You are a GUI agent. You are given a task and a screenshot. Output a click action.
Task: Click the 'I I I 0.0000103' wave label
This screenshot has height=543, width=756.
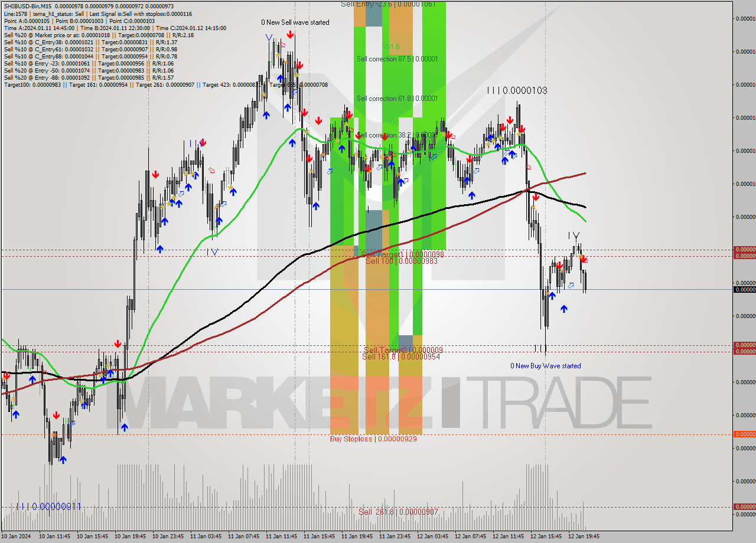click(x=517, y=91)
